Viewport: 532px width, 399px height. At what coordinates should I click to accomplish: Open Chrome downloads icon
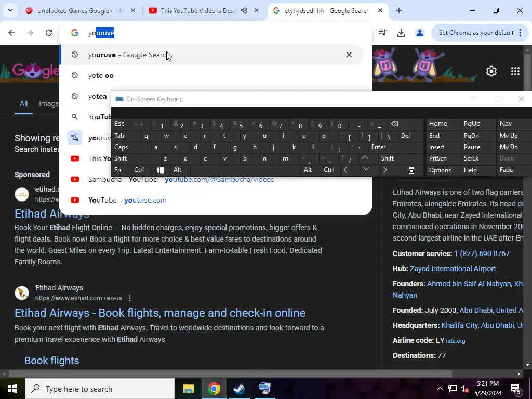coord(401,33)
